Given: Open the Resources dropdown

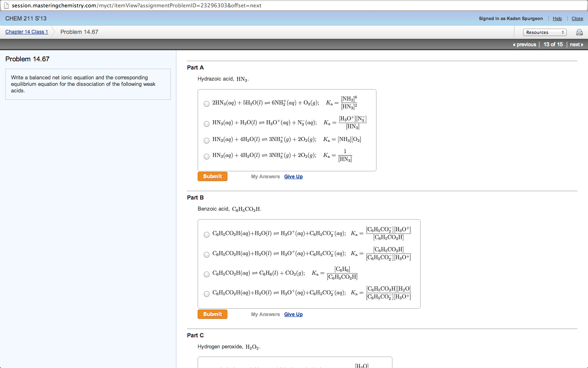Looking at the screenshot, I should (545, 32).
